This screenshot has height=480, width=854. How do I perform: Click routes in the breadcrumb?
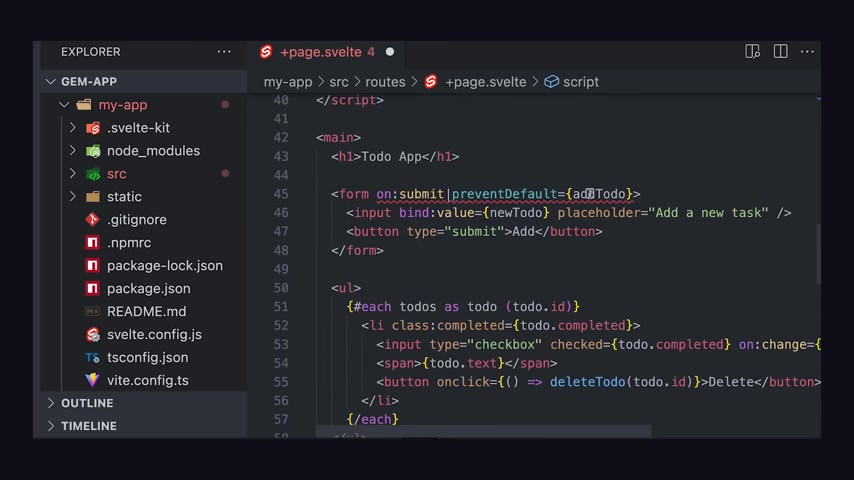(x=385, y=82)
